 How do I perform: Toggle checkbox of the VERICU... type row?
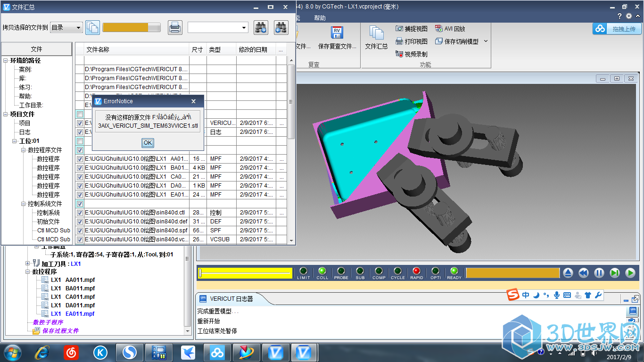click(x=80, y=123)
